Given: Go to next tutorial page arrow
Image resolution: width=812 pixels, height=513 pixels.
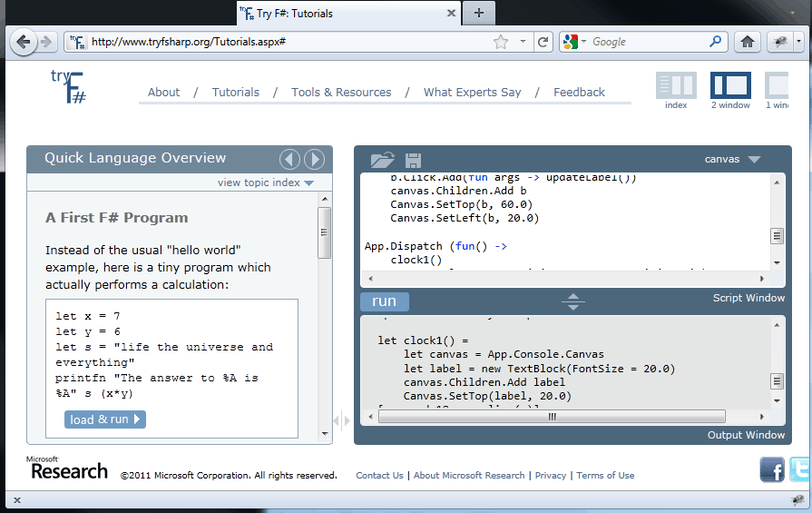Looking at the screenshot, I should click(314, 159).
